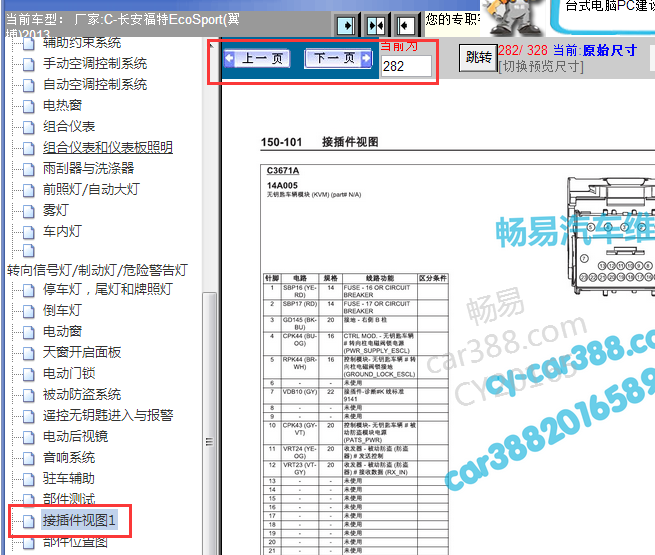Click document icon beside 雨刮器与洗涤器
The width and height of the screenshot is (655, 555).
[x=28, y=169]
